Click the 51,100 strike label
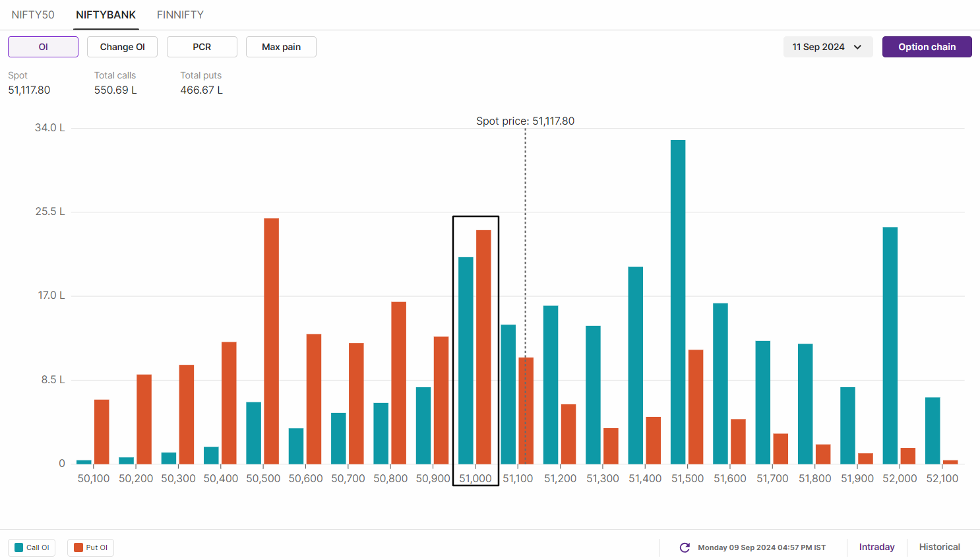980x560 pixels. 518,478
